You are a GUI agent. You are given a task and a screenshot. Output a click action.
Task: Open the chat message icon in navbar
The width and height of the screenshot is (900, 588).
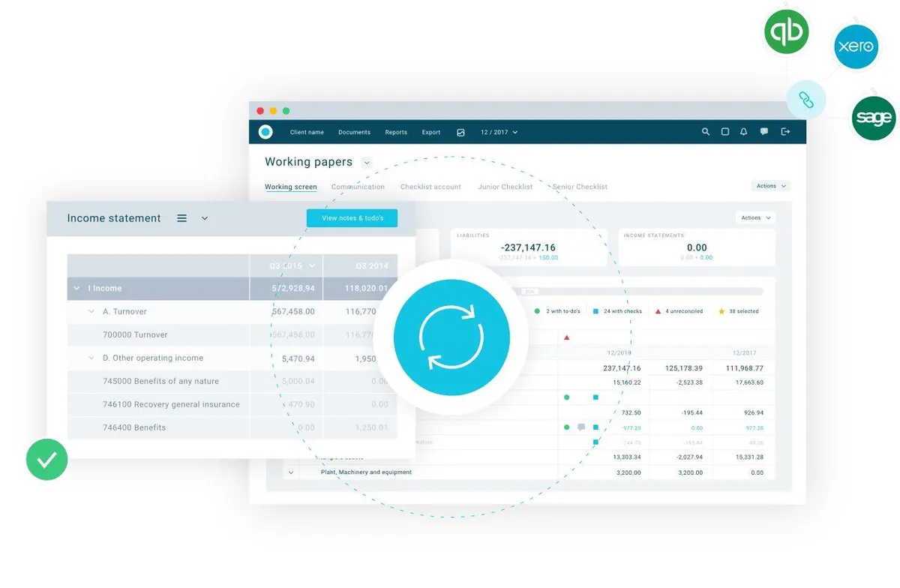764,132
